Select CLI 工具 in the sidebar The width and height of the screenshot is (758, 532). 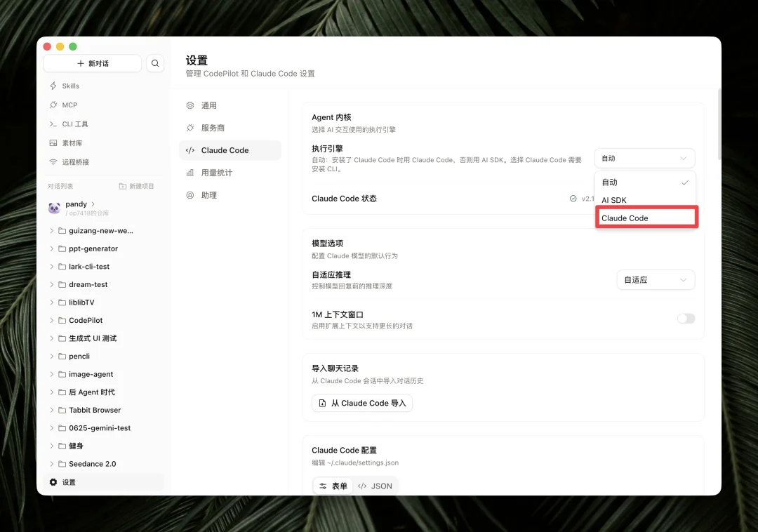coord(74,124)
